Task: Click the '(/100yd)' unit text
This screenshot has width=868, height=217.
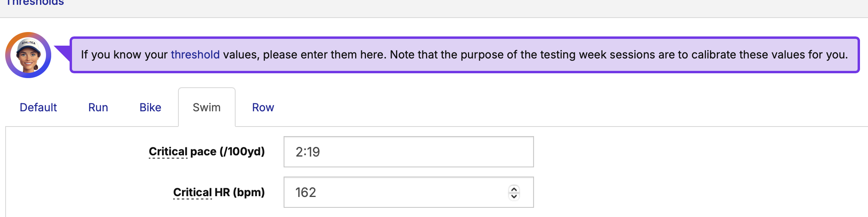Action: pos(242,151)
